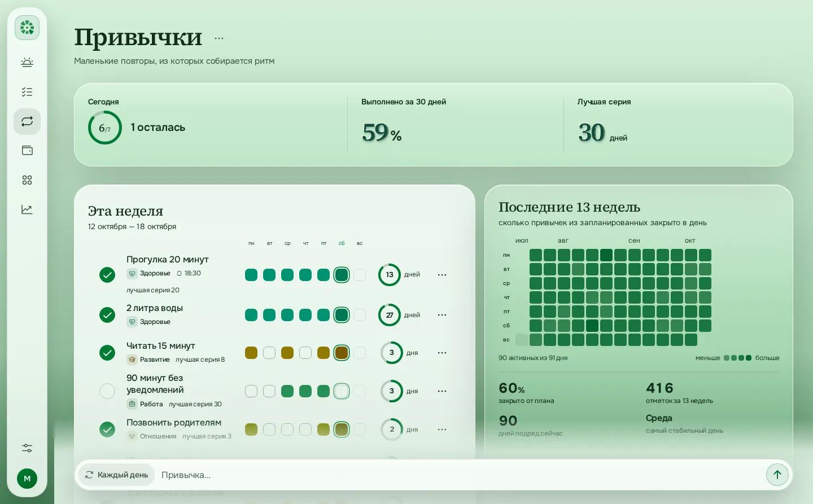Check the 90 минут без уведомлений habit
The width and height of the screenshot is (813, 504).
click(107, 391)
